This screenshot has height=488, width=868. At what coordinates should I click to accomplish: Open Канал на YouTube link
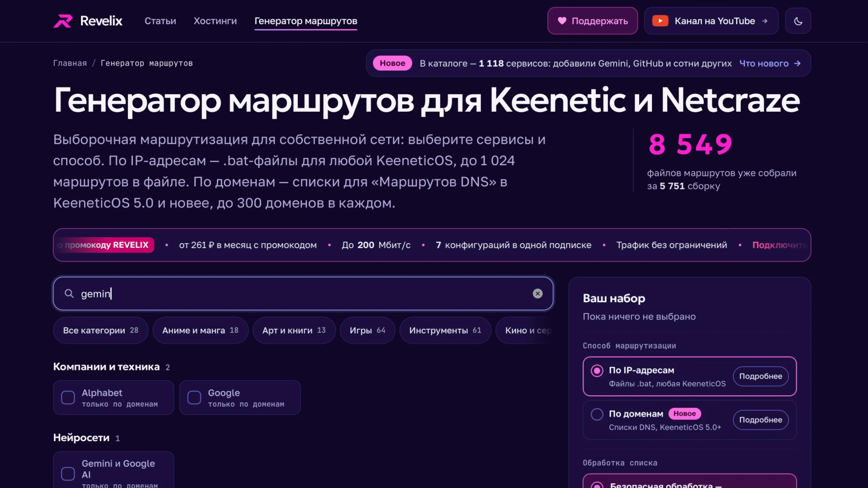click(x=711, y=21)
